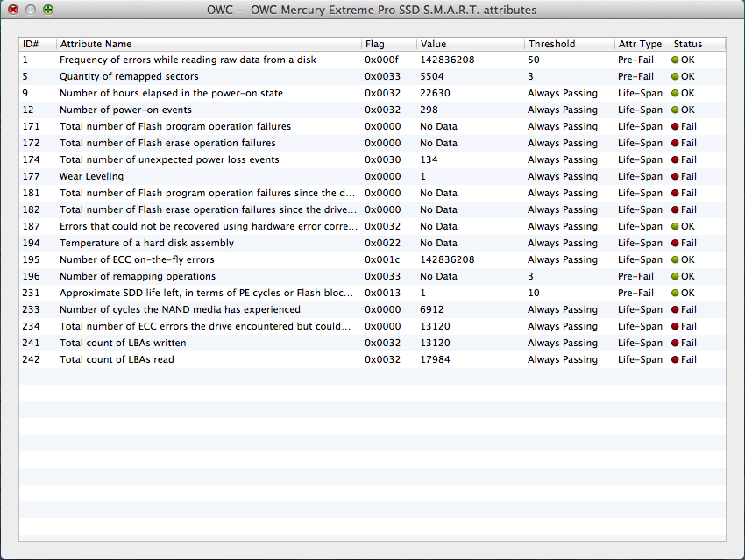Select 'Number of power-on events' row
The height and width of the screenshot is (560, 745).
click(372, 110)
